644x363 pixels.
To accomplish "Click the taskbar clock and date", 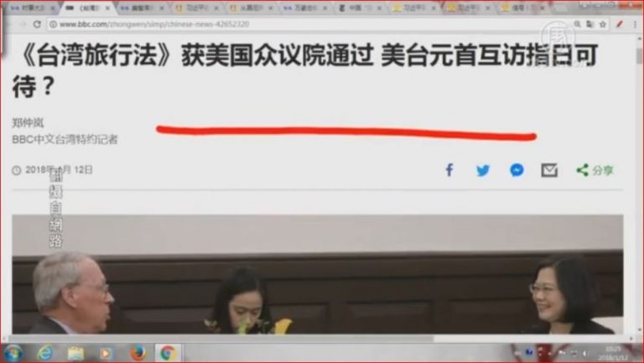I will point(613,353).
